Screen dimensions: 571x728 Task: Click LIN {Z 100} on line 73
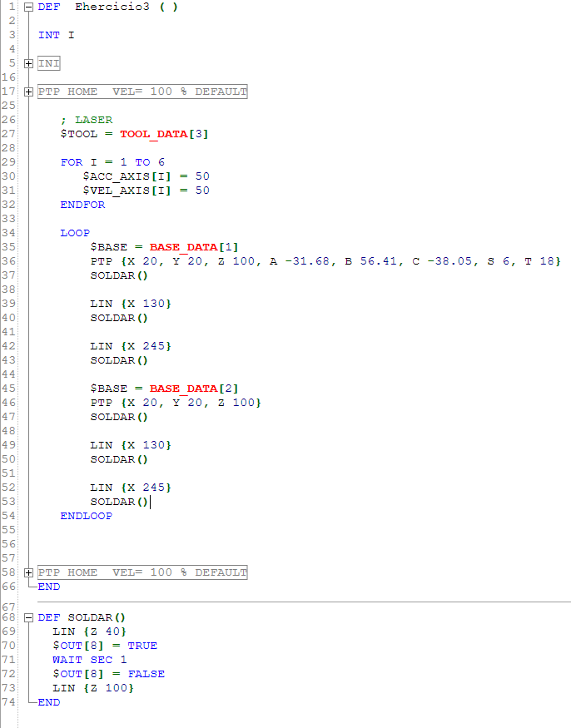93,688
